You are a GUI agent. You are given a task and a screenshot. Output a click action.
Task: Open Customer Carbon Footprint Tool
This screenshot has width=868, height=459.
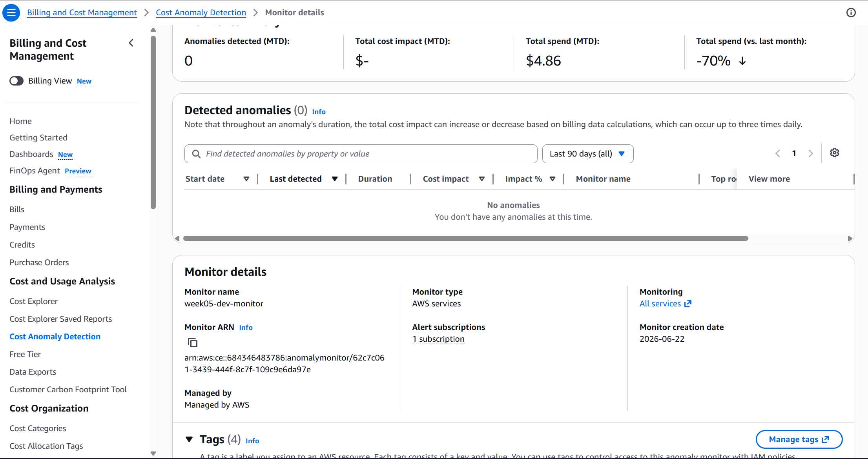pyautogui.click(x=68, y=390)
